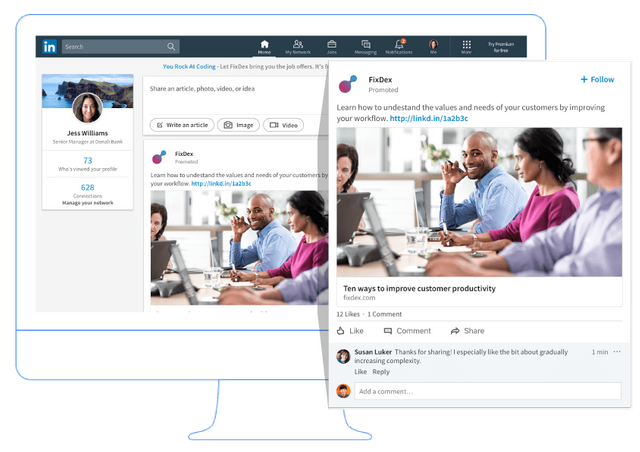640x452 pixels.
Task: Share the FixDex post
Action: click(x=467, y=331)
